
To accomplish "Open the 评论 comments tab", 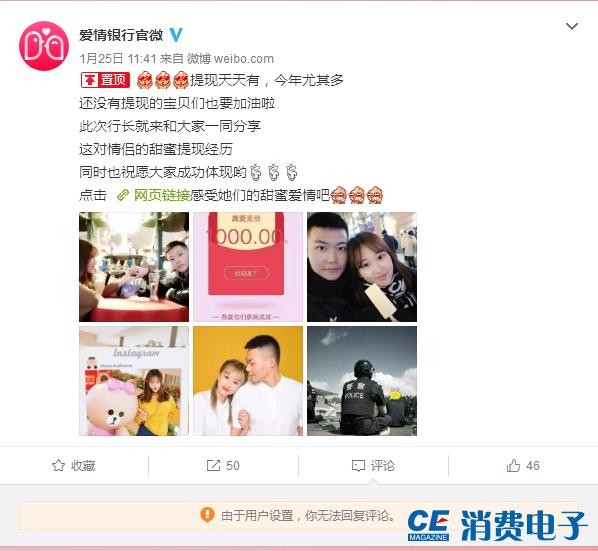I will point(373,466).
